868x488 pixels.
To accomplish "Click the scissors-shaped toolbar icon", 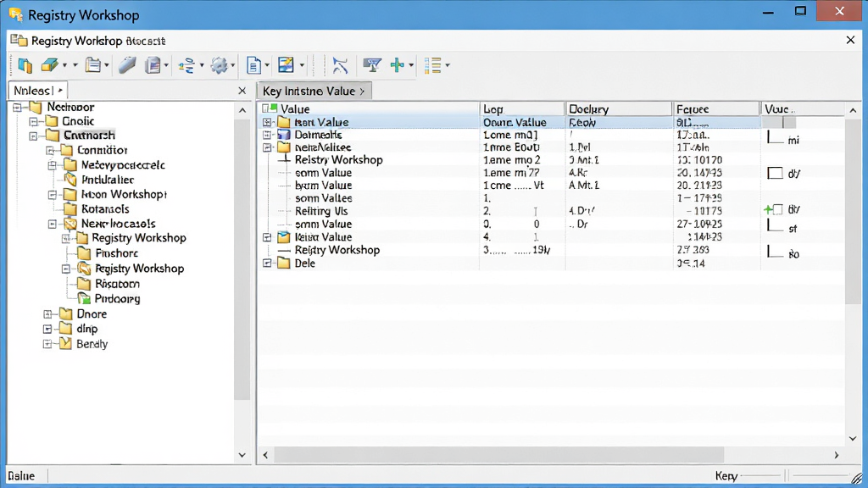I will [340, 65].
